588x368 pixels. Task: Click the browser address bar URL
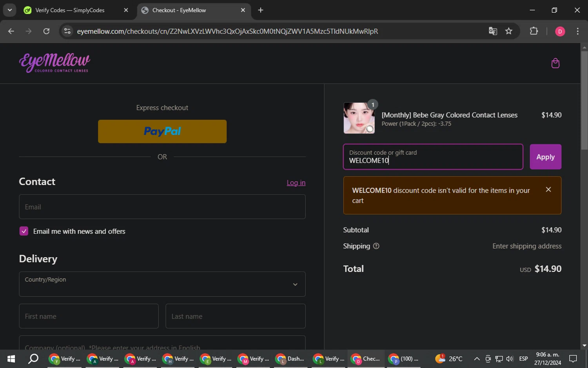click(227, 31)
